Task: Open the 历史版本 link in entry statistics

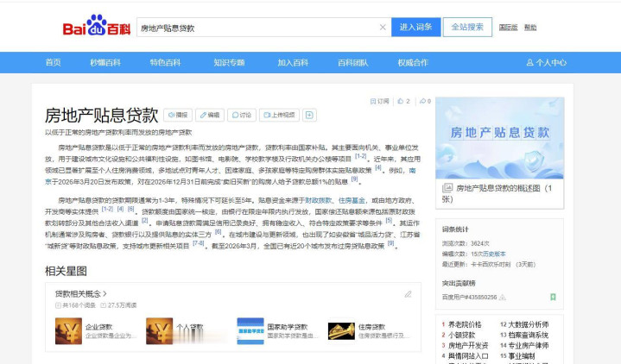Action: tap(494, 254)
